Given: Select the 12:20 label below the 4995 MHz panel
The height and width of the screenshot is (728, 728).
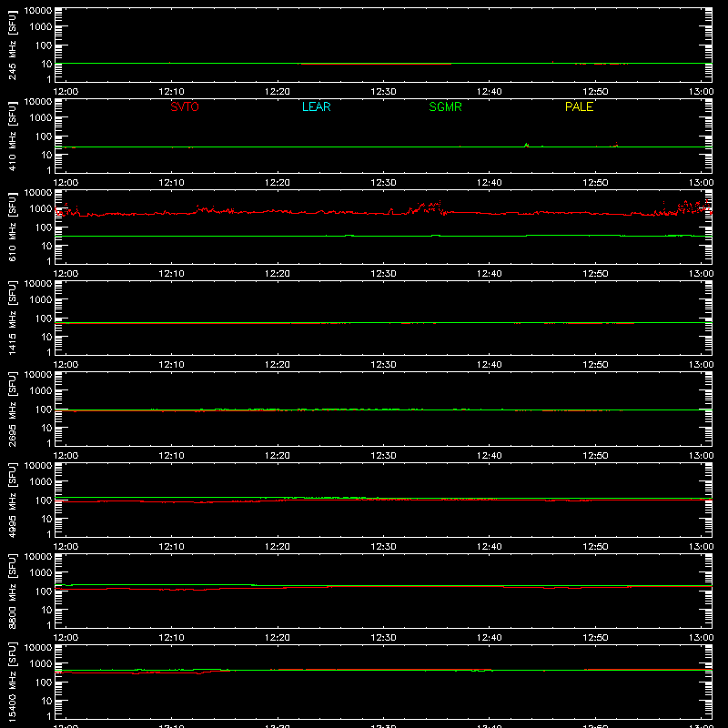Looking at the screenshot, I should pos(278,547).
